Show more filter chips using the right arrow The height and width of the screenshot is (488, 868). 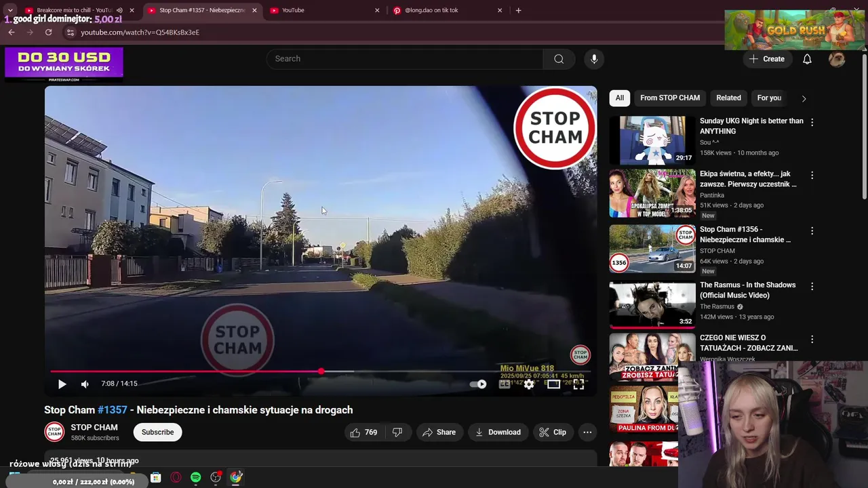[804, 98]
